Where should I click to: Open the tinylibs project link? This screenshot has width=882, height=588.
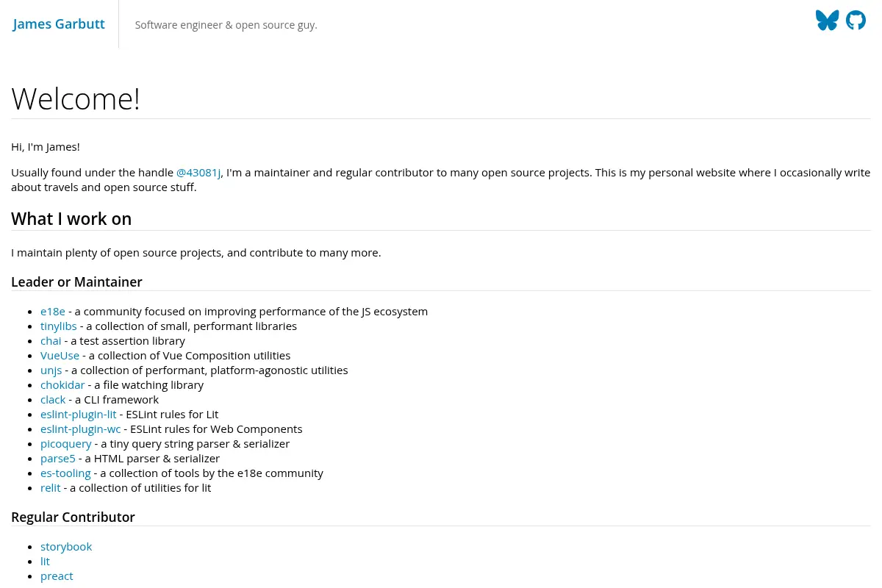pyautogui.click(x=59, y=326)
